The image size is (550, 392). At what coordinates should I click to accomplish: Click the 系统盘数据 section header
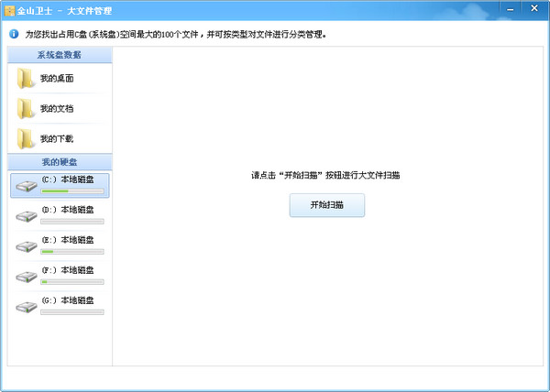click(x=60, y=55)
